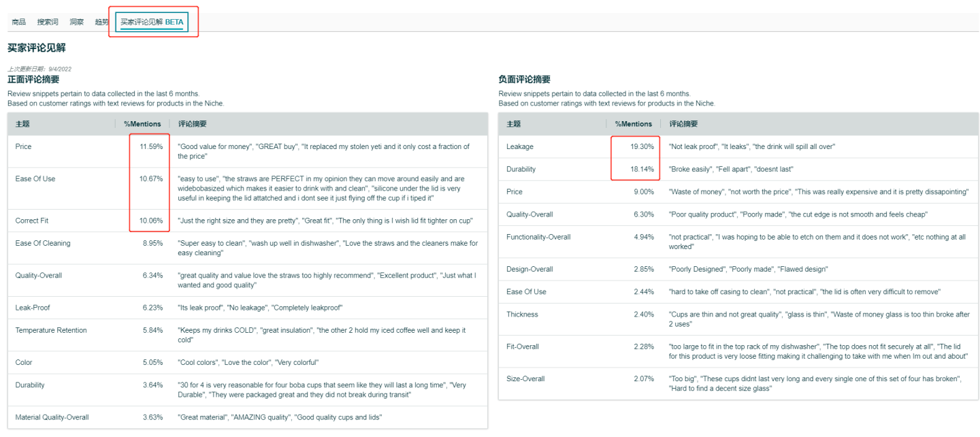Select the 洞察 tab

point(76,21)
